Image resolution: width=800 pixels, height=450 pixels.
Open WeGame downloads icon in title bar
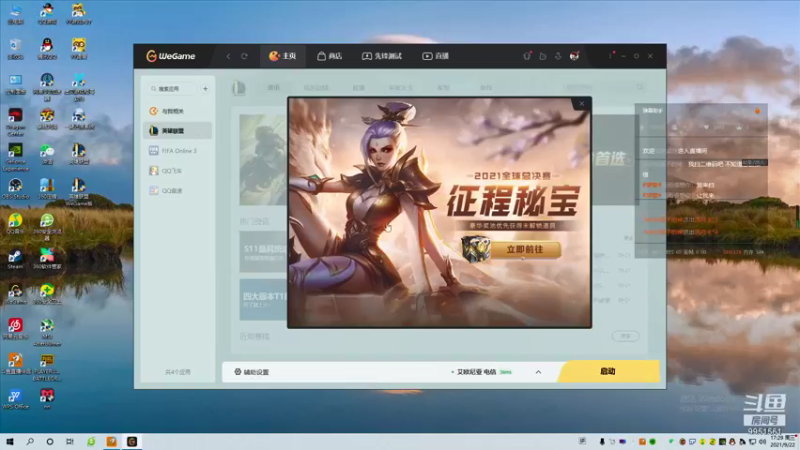point(558,56)
